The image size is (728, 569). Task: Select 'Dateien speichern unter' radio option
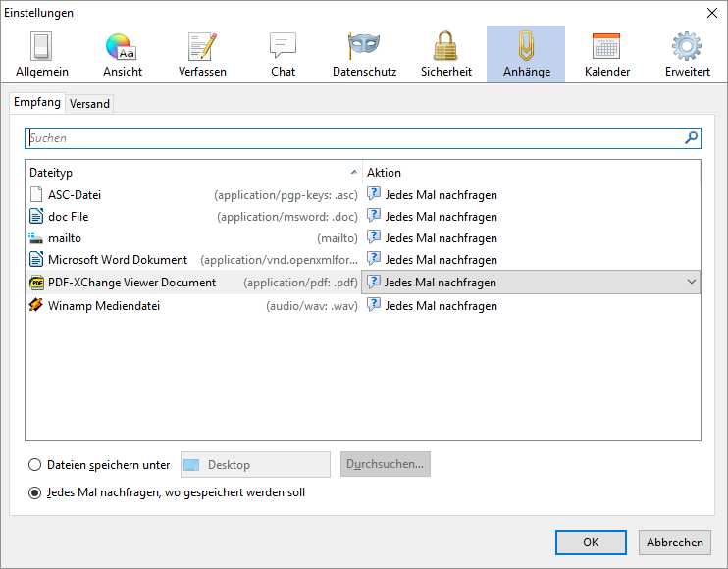coord(36,465)
